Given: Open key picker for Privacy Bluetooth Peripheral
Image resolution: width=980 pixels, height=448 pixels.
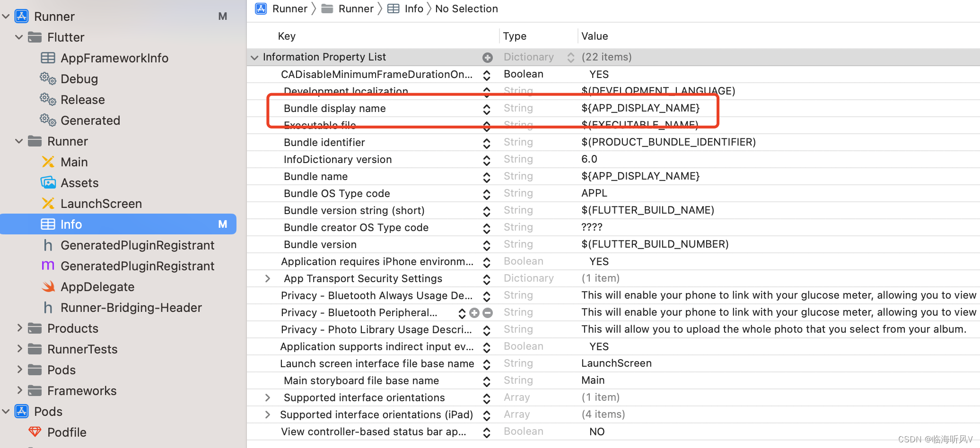Looking at the screenshot, I should (x=462, y=313).
